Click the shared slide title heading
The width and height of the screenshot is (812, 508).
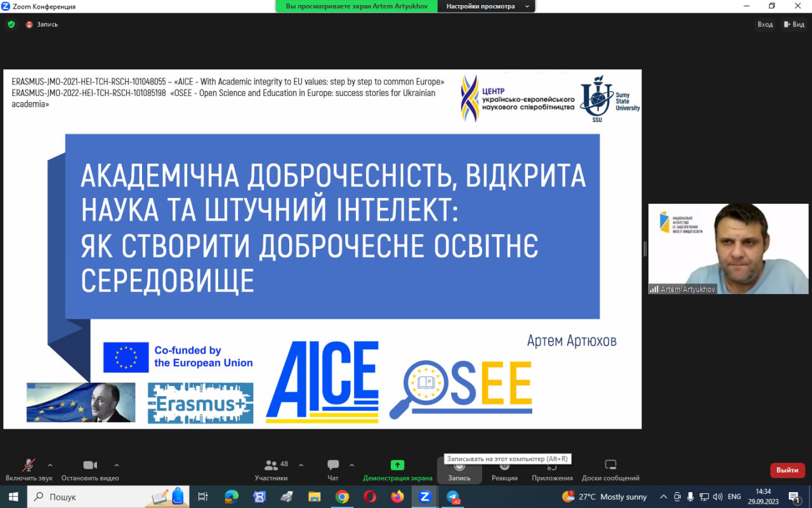pyautogui.click(x=332, y=227)
